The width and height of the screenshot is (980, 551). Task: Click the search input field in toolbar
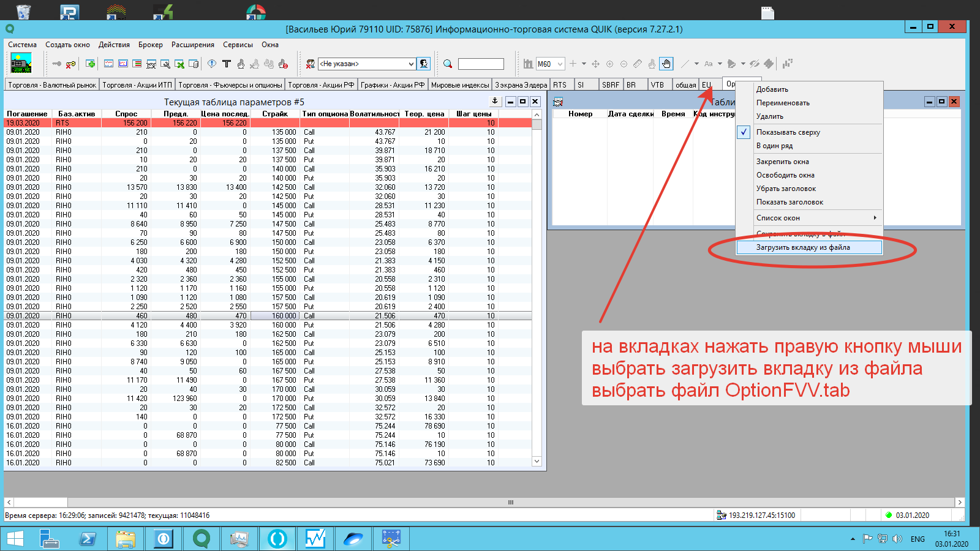point(481,64)
